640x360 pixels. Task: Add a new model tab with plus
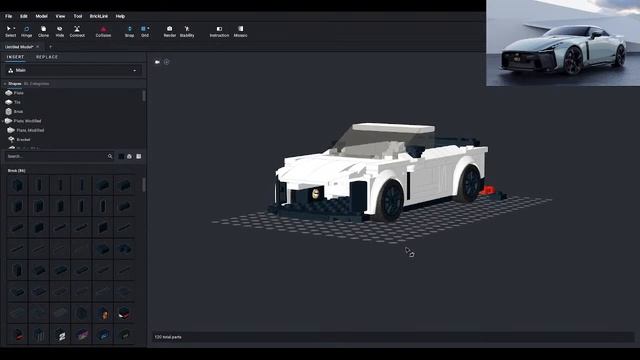click(x=51, y=47)
